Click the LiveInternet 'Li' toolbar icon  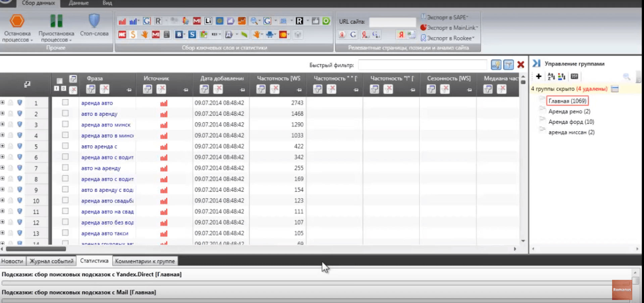[x=208, y=21]
